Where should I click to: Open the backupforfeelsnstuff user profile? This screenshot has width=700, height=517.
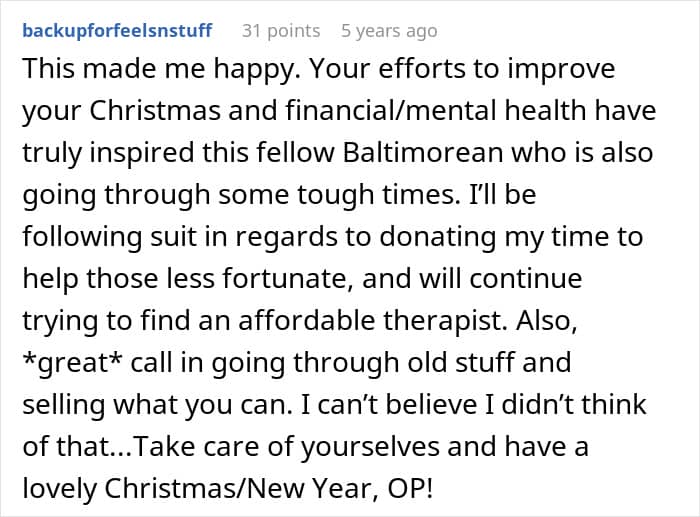[117, 31]
